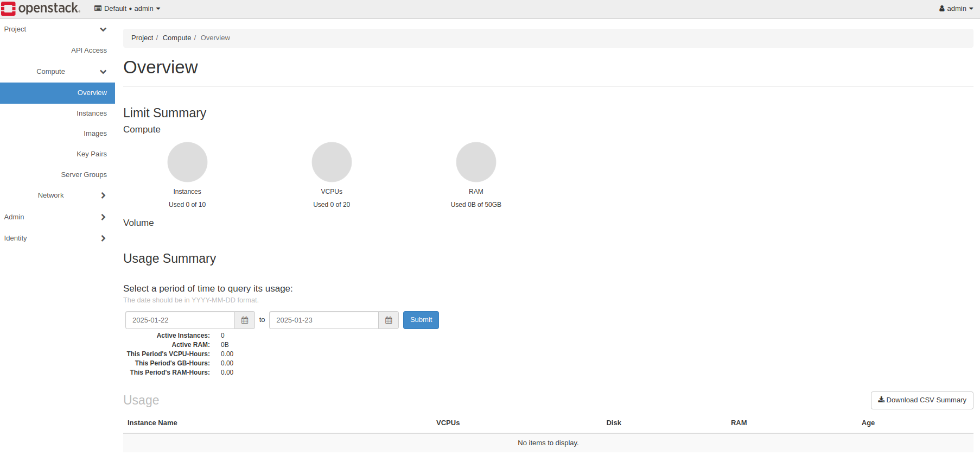This screenshot has height=455, width=980.
Task: Download the CSV Summary
Action: click(x=921, y=400)
